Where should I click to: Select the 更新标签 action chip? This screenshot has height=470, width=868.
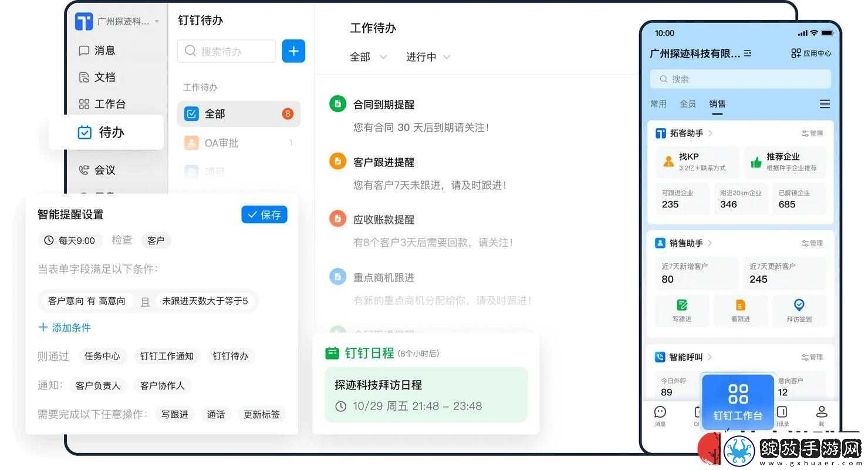pyautogui.click(x=262, y=414)
